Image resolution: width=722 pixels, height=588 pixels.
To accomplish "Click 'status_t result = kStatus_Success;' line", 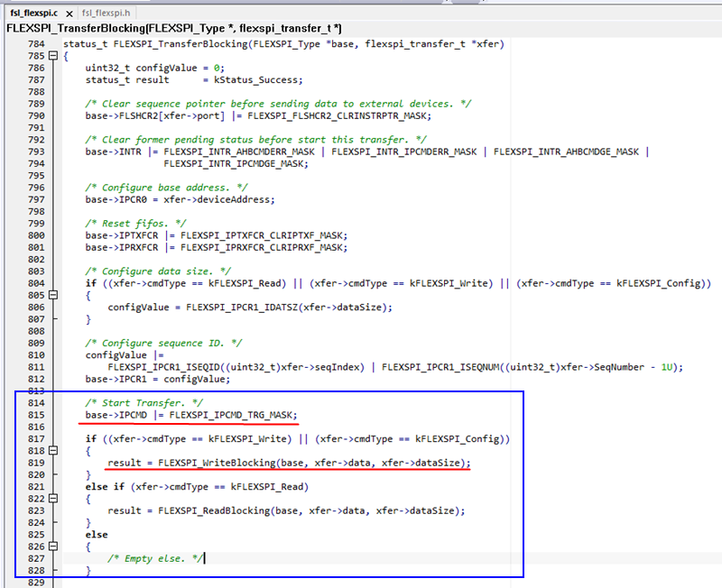I will [x=194, y=80].
